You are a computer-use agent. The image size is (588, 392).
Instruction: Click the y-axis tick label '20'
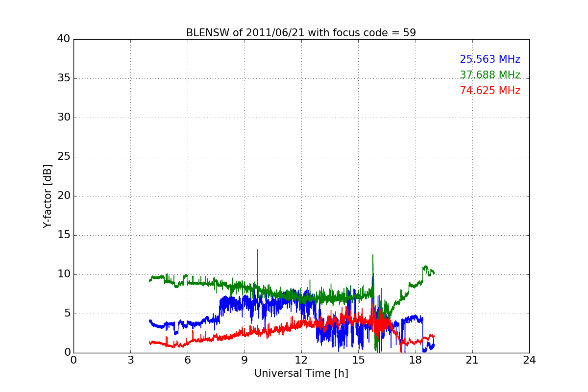point(64,196)
